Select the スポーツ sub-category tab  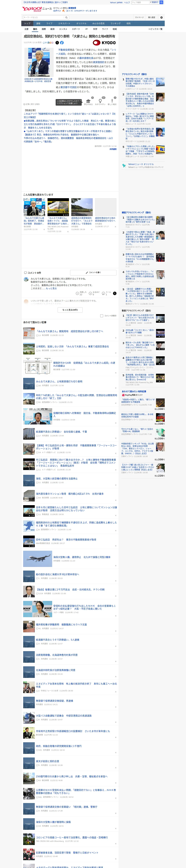click(x=76, y=29)
